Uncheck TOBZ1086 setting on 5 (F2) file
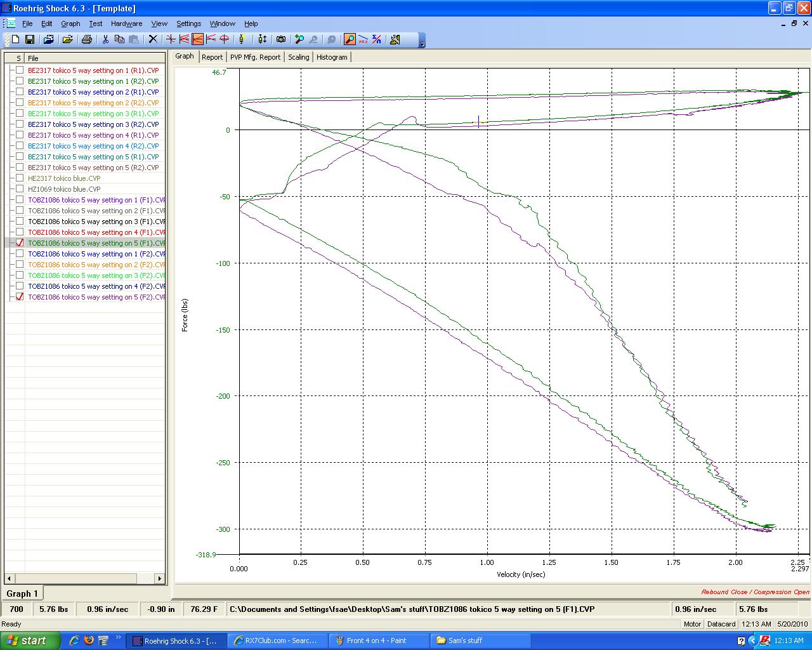This screenshot has width=812, height=650. [x=20, y=297]
